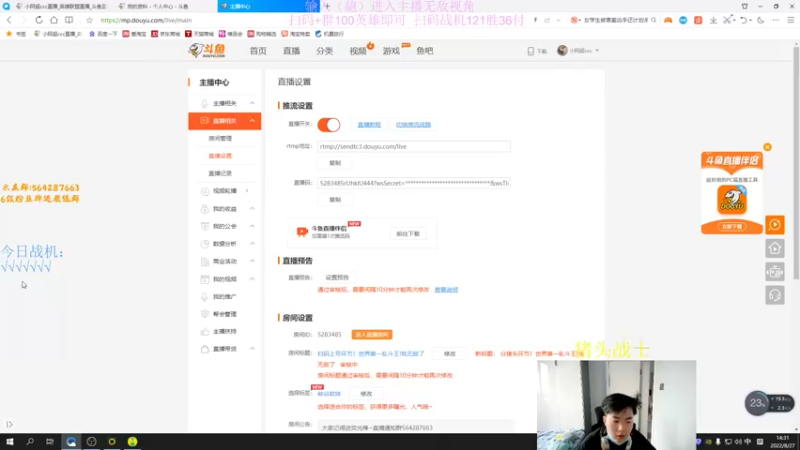The width and height of the screenshot is (800, 450).
Task: Expand the 我的视频 chevron
Action: pos(252,279)
